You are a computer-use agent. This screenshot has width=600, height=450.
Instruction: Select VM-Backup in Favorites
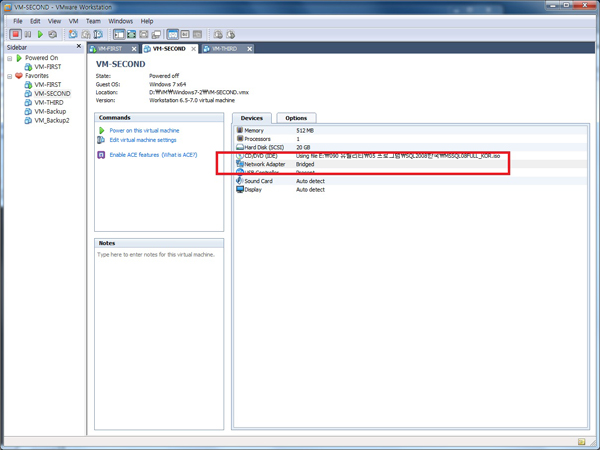[x=50, y=111]
